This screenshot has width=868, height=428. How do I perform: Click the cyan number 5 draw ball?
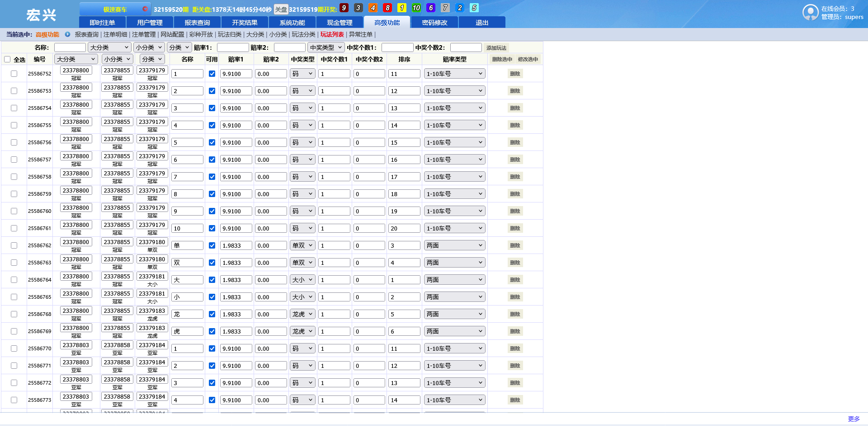pyautogui.click(x=474, y=8)
